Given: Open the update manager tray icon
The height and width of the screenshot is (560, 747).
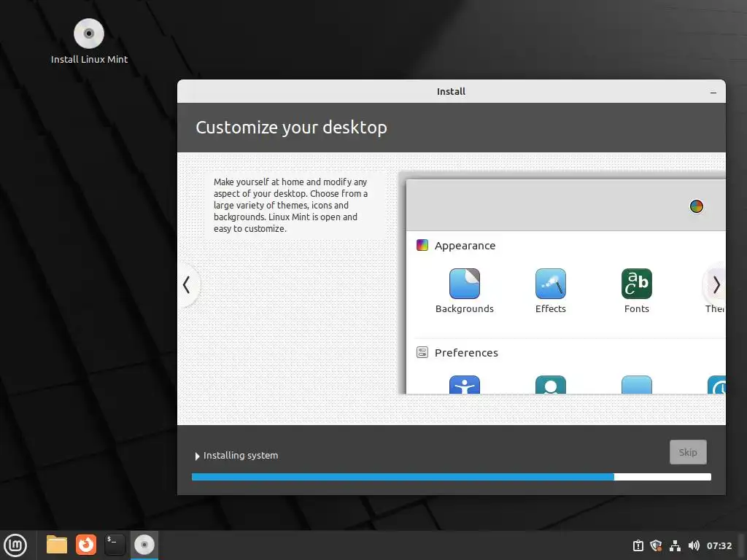Looking at the screenshot, I should point(638,545).
